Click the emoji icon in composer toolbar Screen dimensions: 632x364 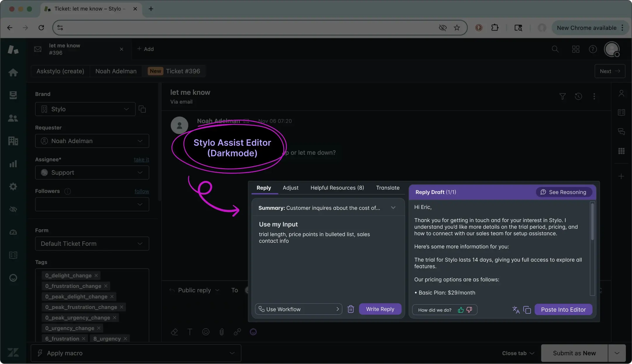pos(206,332)
